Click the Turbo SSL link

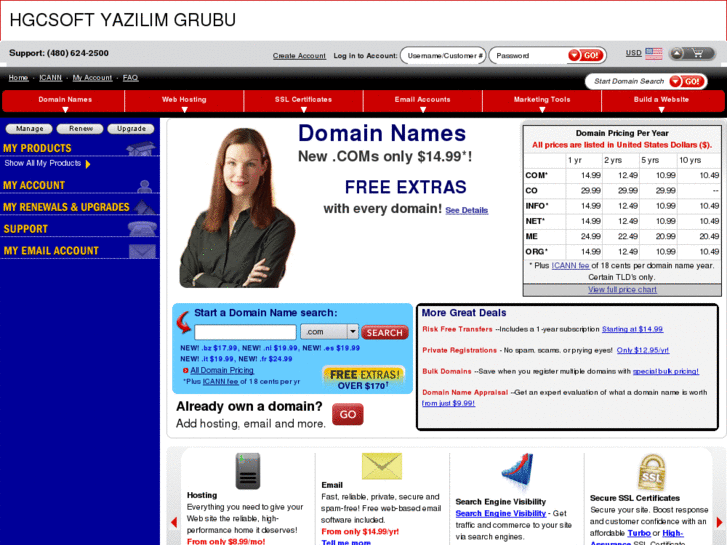[639, 533]
